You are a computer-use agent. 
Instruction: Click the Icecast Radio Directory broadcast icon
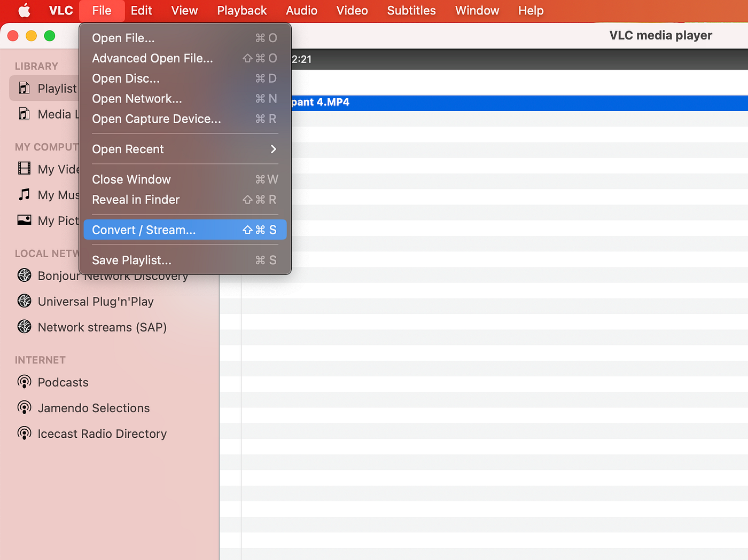pos(25,433)
